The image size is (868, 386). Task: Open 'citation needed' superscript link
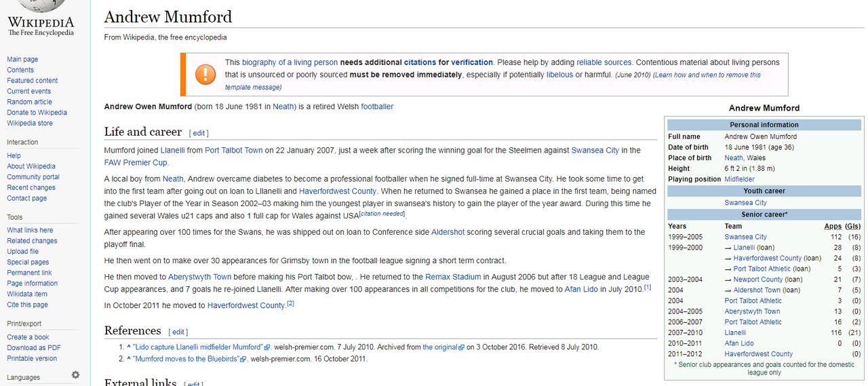[x=382, y=214]
